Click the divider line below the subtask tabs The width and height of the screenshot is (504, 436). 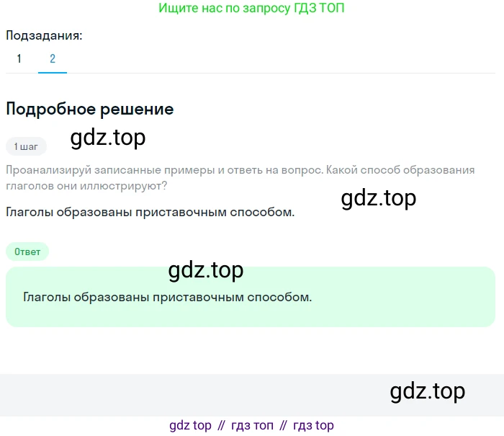(x=288, y=73)
